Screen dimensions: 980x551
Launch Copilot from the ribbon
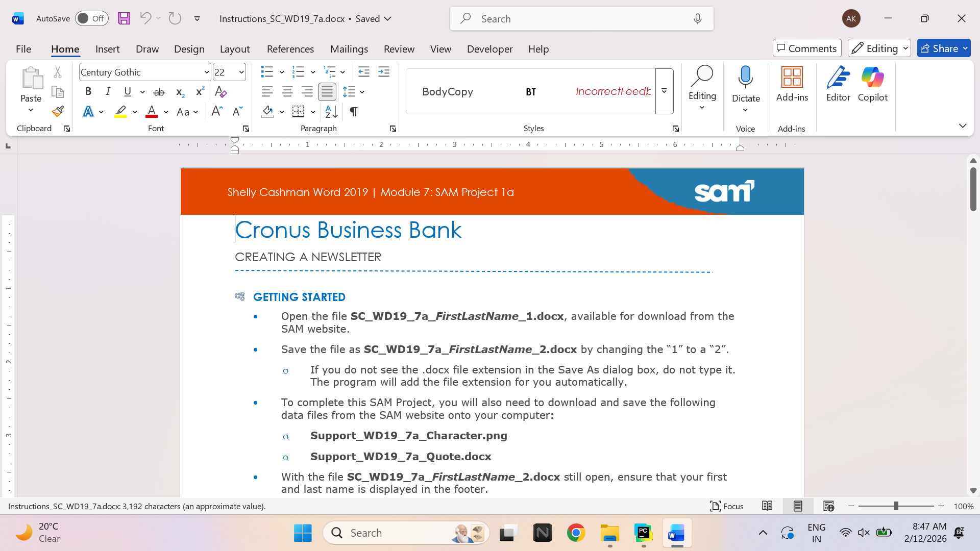(x=873, y=85)
